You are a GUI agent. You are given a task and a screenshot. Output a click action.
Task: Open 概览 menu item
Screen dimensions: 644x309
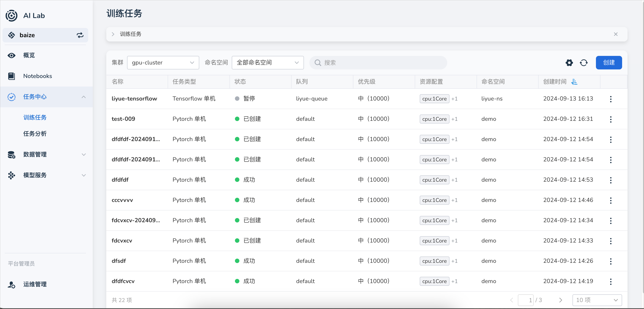point(46,55)
